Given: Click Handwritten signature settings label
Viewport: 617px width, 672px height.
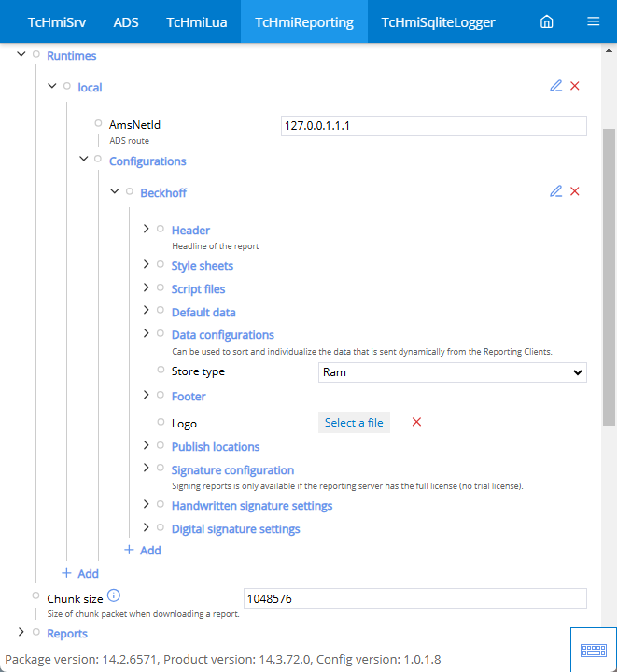Looking at the screenshot, I should point(252,506).
